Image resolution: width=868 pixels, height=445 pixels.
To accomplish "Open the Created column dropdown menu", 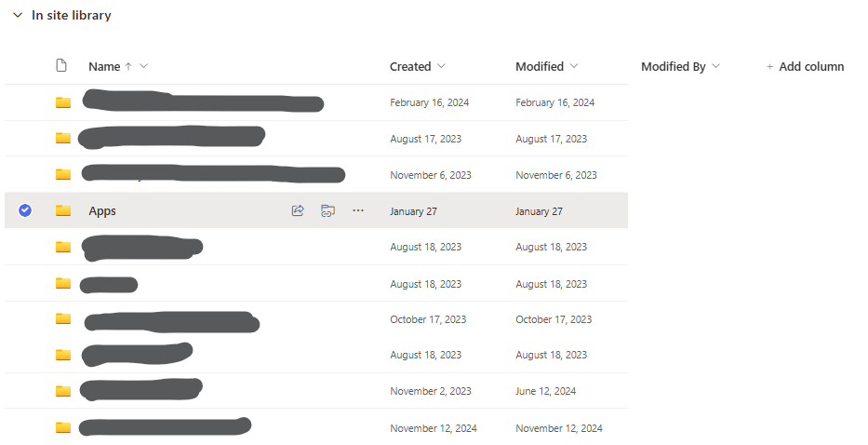I will (x=441, y=66).
